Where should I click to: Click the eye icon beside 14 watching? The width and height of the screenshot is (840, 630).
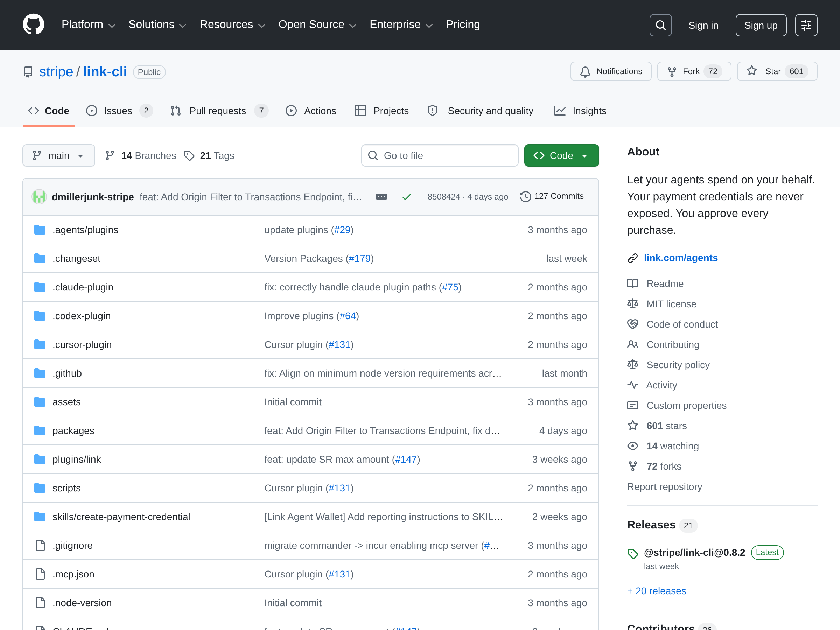pyautogui.click(x=633, y=446)
